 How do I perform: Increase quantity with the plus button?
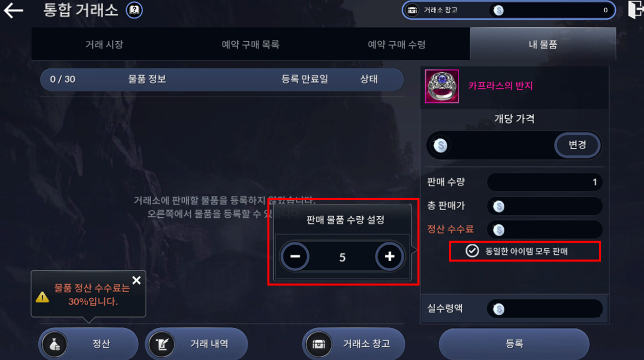coord(389,256)
